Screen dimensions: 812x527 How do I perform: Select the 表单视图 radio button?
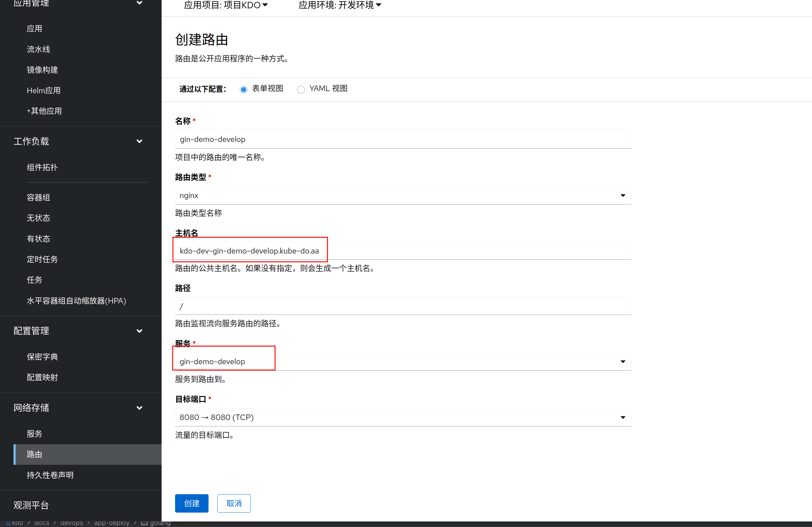click(243, 90)
